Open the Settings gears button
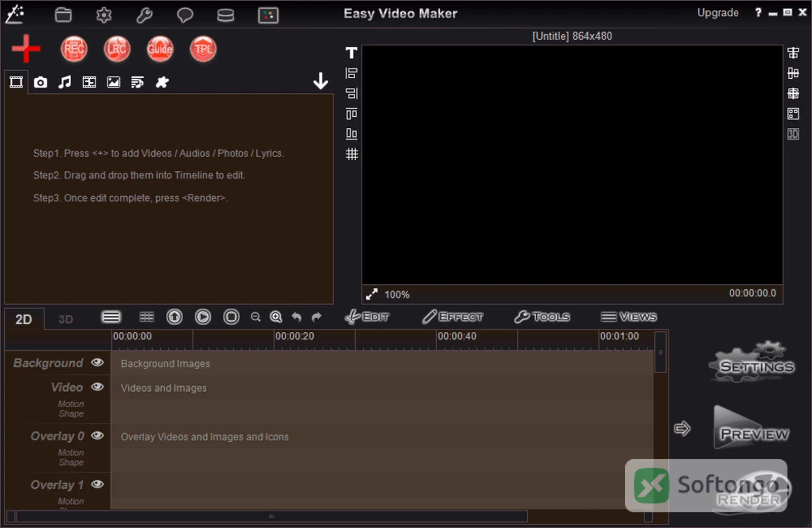The height and width of the screenshot is (528, 812). click(x=752, y=362)
